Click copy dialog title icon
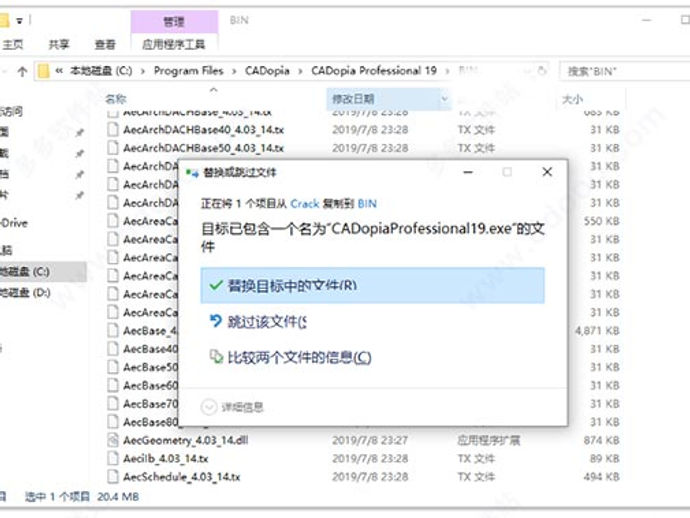The height and width of the screenshot is (518, 690). click(x=192, y=173)
